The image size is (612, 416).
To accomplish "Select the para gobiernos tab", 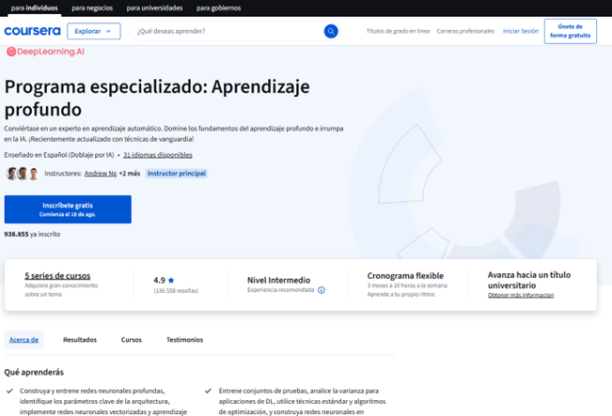I will coord(219,7).
